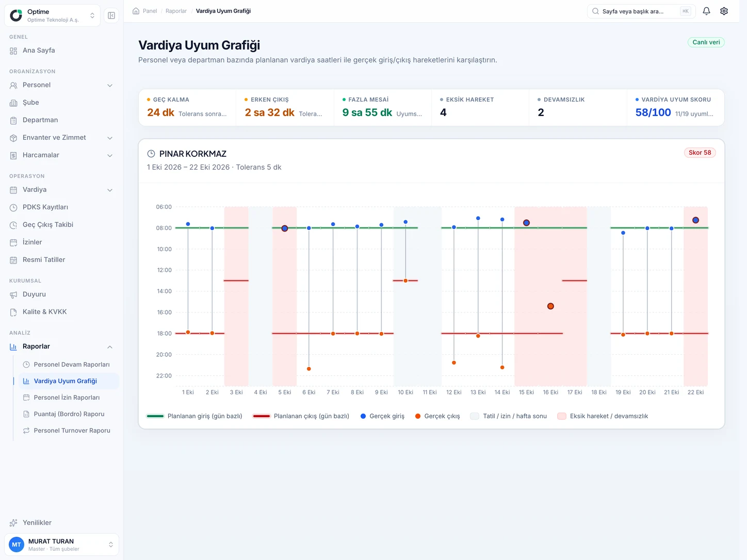Open Puantaj (Bordro) Raporu

point(69,414)
